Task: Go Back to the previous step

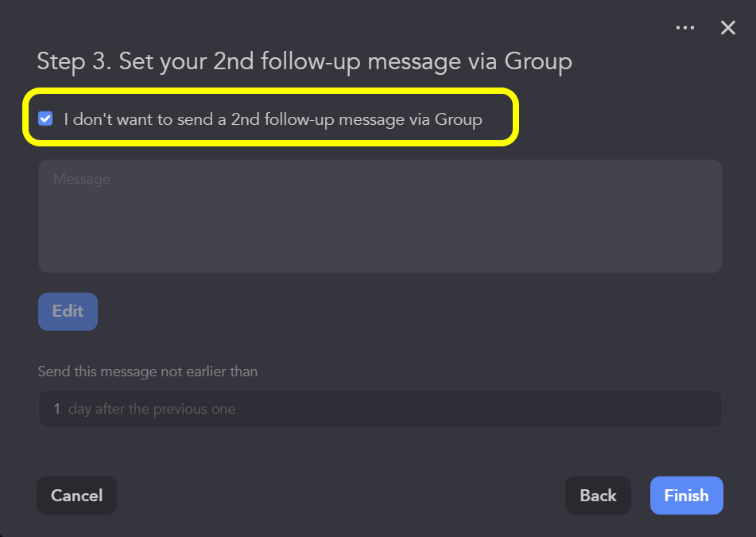Action: tap(598, 496)
